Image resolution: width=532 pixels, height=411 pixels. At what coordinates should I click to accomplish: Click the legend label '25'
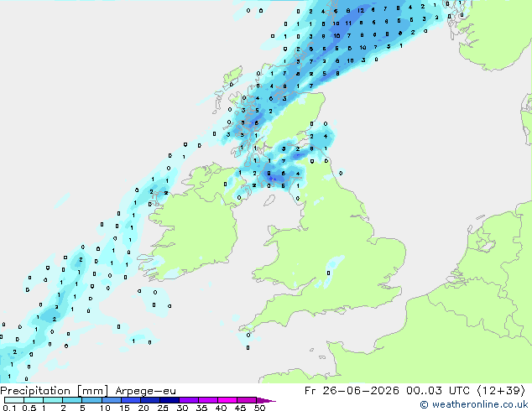point(163,408)
